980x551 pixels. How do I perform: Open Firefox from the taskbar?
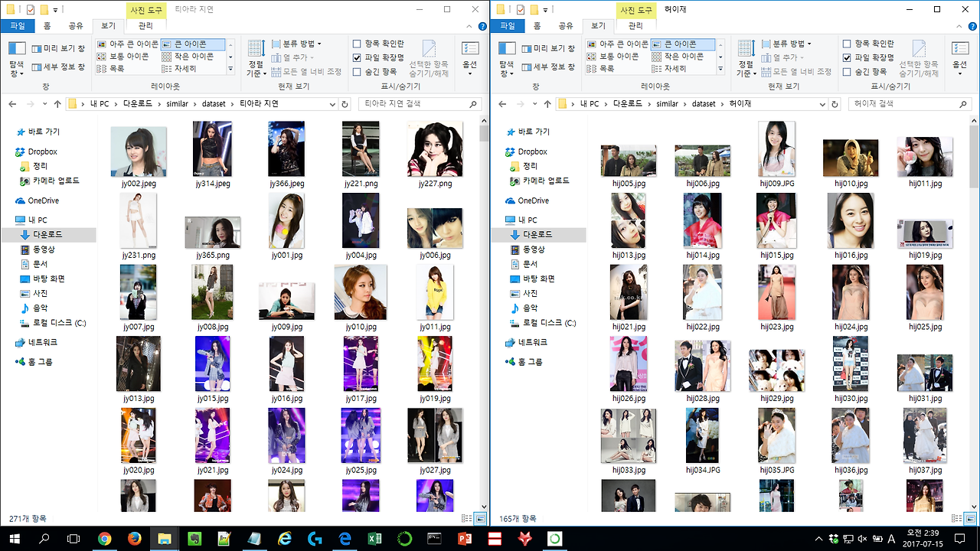pyautogui.click(x=135, y=539)
